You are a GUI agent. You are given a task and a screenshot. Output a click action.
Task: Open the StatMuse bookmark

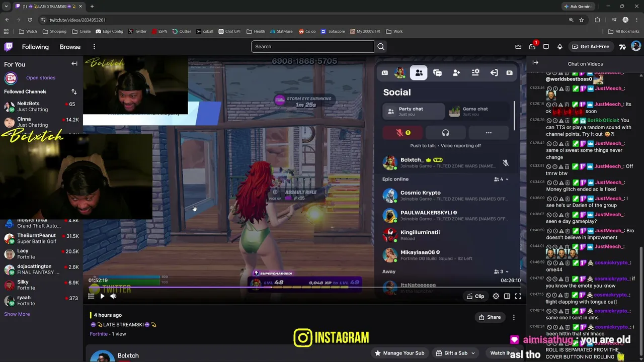click(281, 31)
